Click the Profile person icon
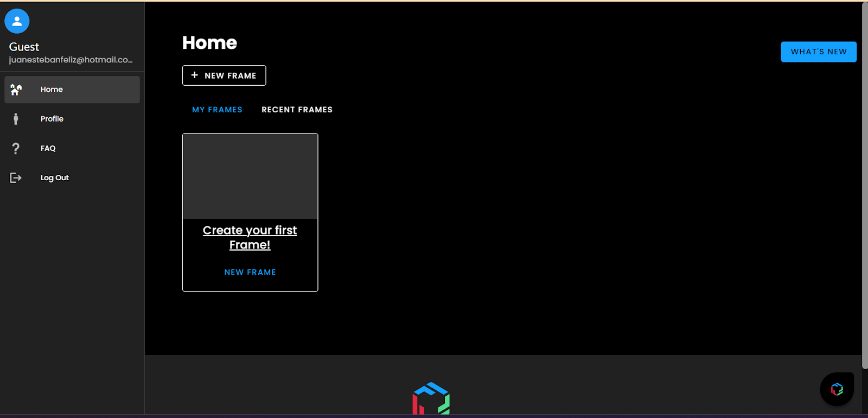Viewport: 868px width, 418px height. (x=16, y=119)
